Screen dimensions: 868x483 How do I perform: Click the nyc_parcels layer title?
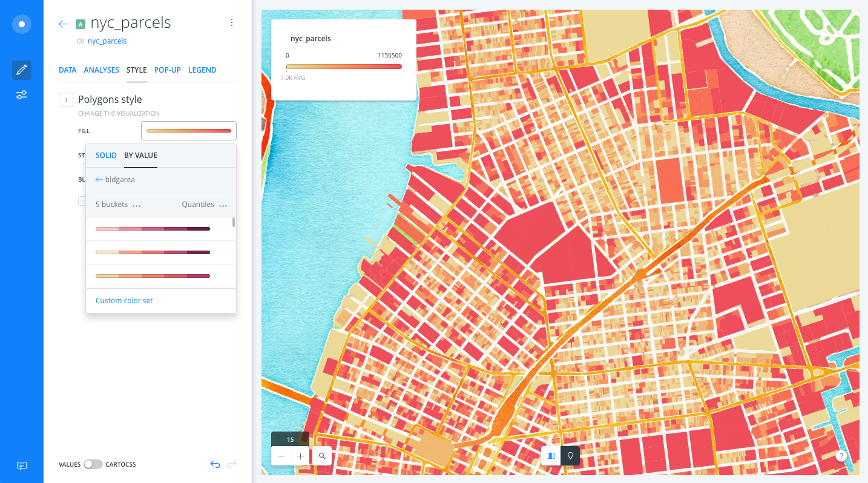click(131, 23)
